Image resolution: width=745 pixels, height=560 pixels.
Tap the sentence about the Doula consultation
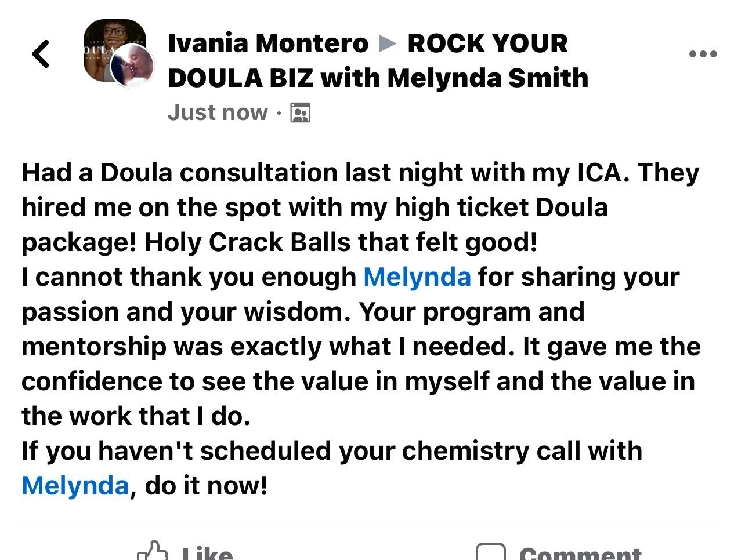[x=326, y=173]
